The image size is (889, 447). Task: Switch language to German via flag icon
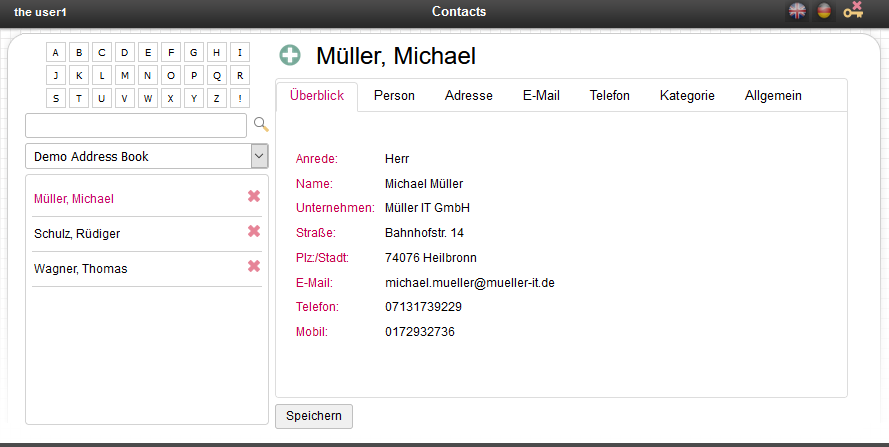tap(824, 11)
